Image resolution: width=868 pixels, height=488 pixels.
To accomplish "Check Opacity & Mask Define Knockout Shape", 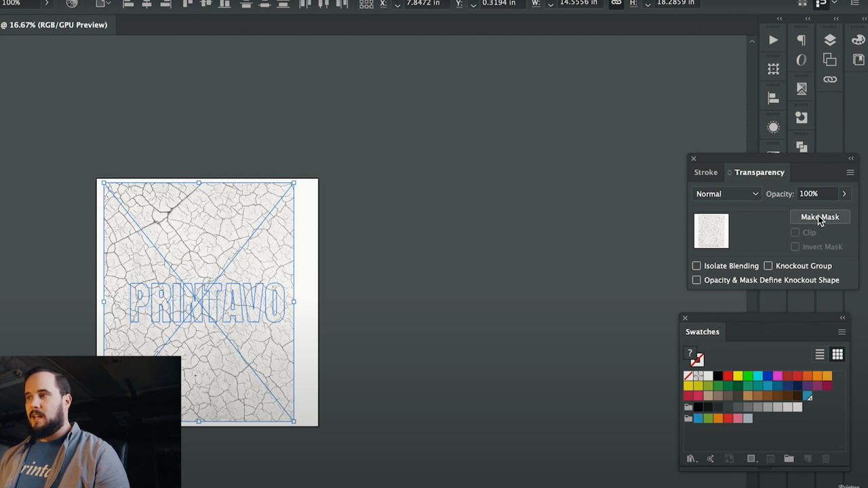I will 696,280.
